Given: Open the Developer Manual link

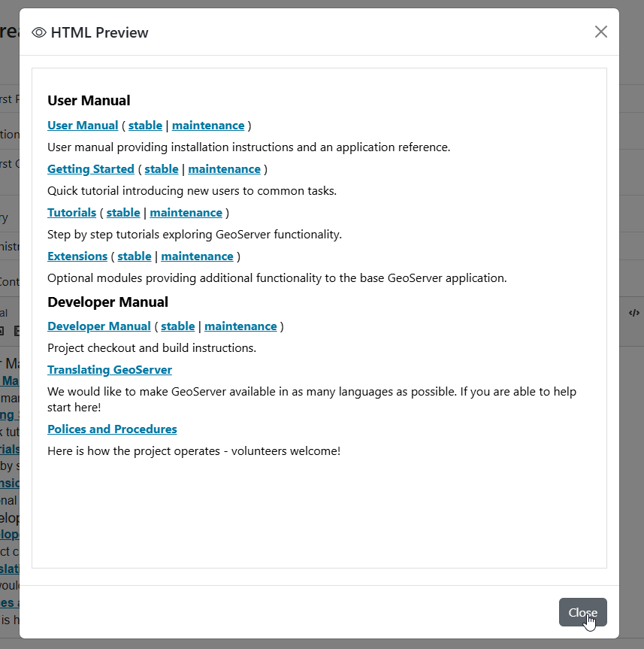Looking at the screenshot, I should pyautogui.click(x=99, y=326).
